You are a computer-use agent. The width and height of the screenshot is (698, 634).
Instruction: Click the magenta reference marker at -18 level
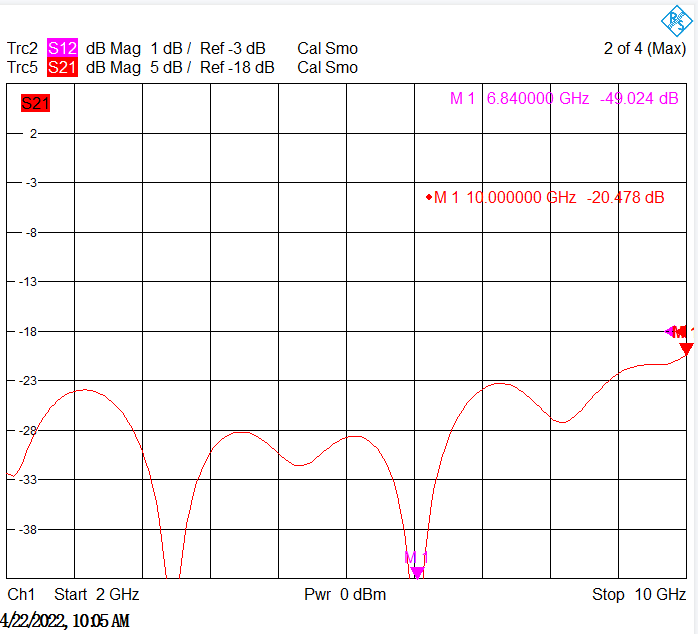(x=670, y=331)
